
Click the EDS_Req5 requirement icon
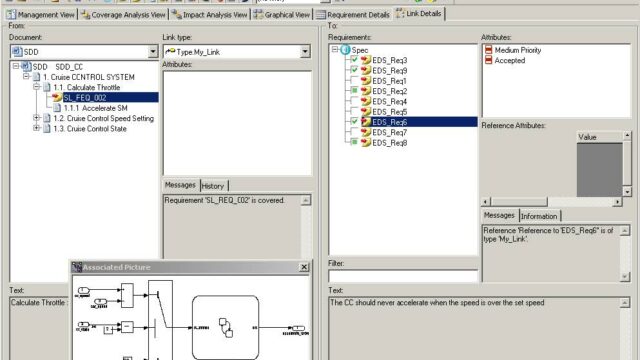366,111
